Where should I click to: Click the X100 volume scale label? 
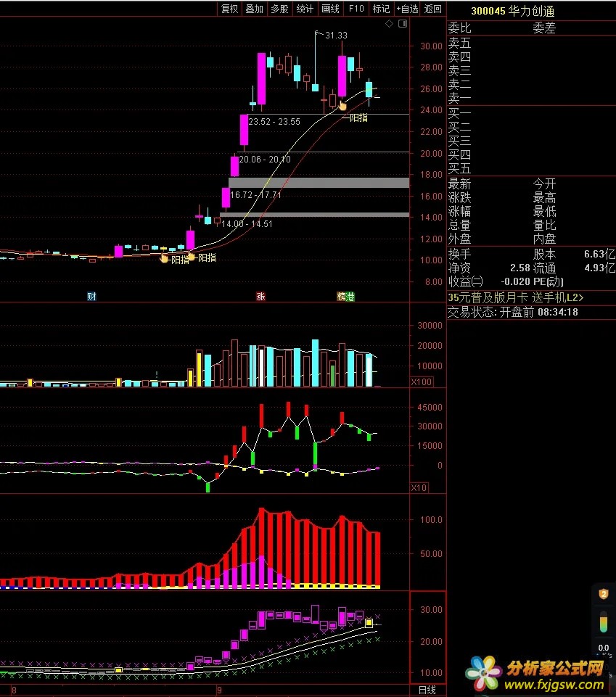pos(421,382)
